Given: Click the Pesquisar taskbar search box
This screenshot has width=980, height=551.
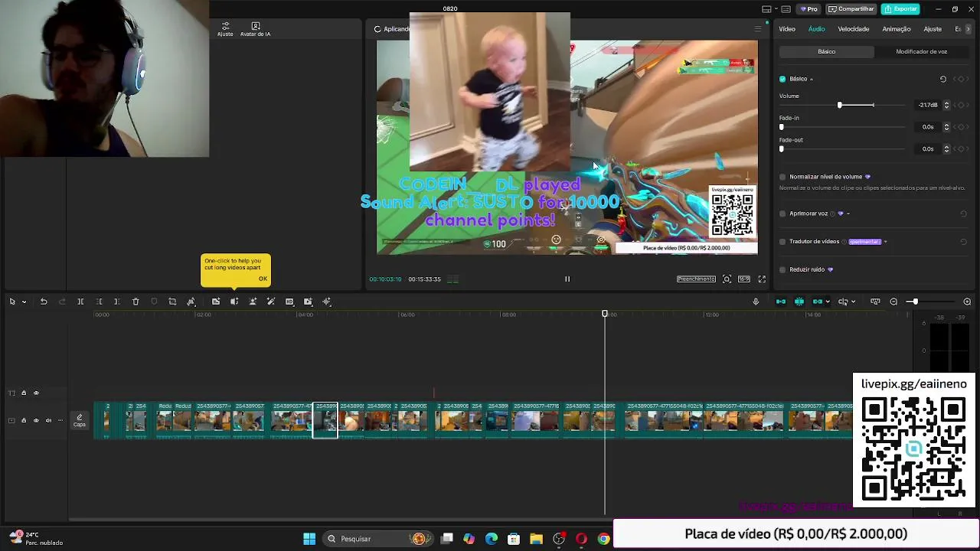Looking at the screenshot, I should point(377,539).
